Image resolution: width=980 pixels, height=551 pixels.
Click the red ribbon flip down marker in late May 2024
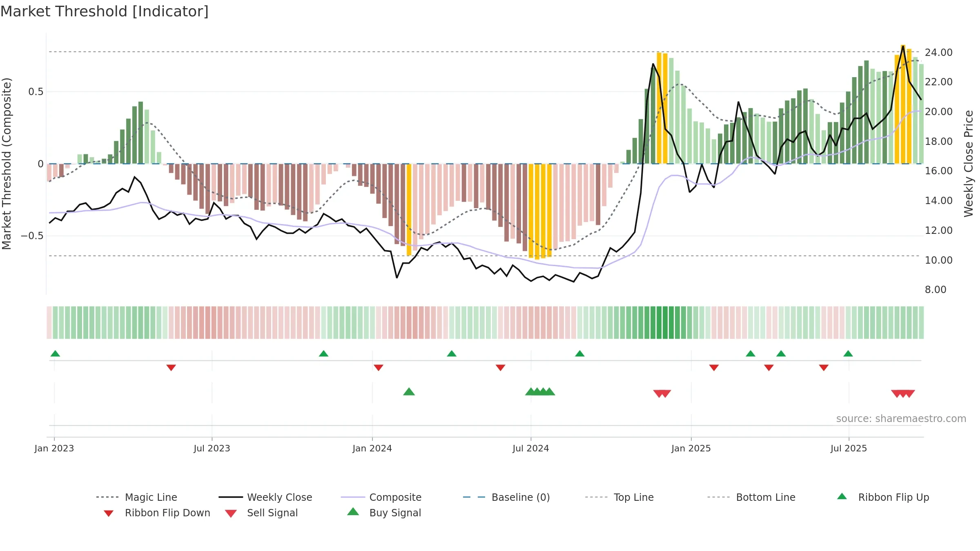(501, 368)
